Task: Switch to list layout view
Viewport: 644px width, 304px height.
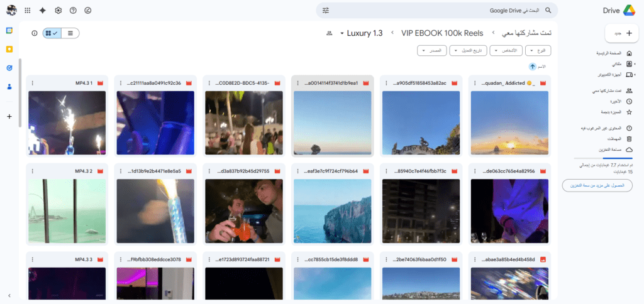Action: (x=70, y=33)
